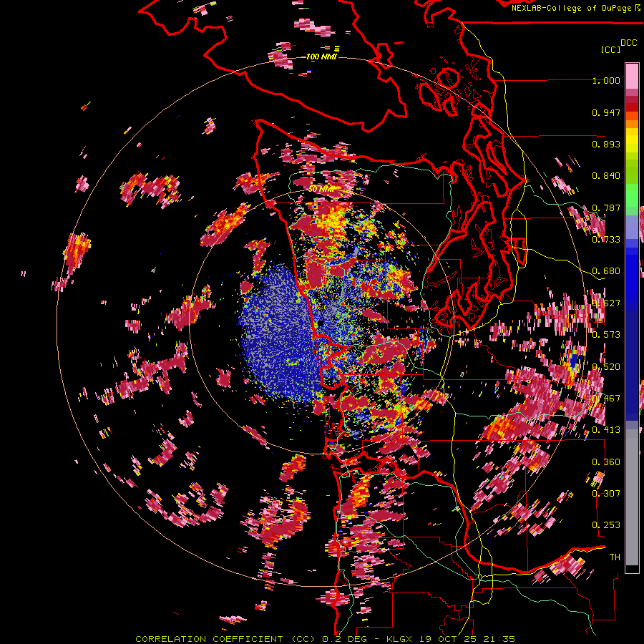
Task: Click the TH threshold label
Action: [615, 557]
